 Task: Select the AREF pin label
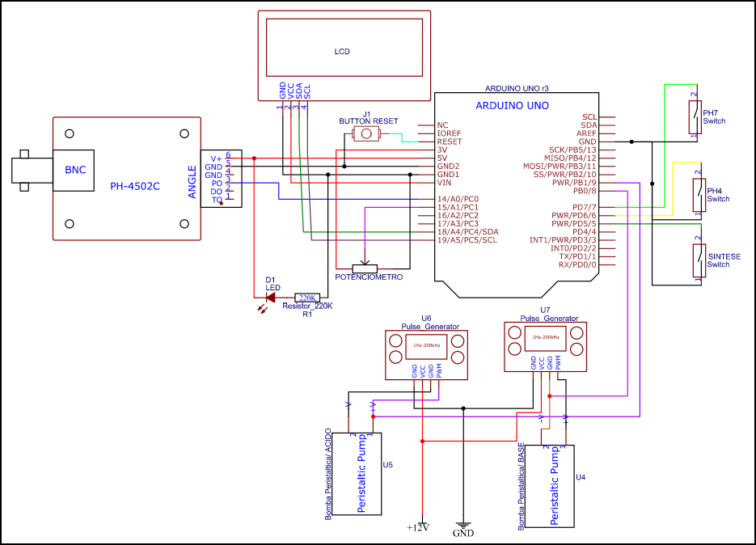586,133
